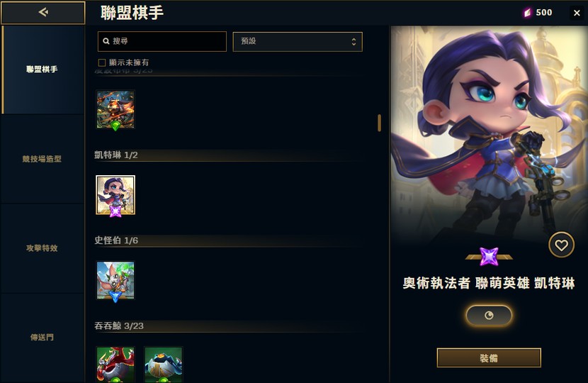This screenshot has width=588, height=383.
Task: Click the 搜尋 search field
Action: coord(162,41)
